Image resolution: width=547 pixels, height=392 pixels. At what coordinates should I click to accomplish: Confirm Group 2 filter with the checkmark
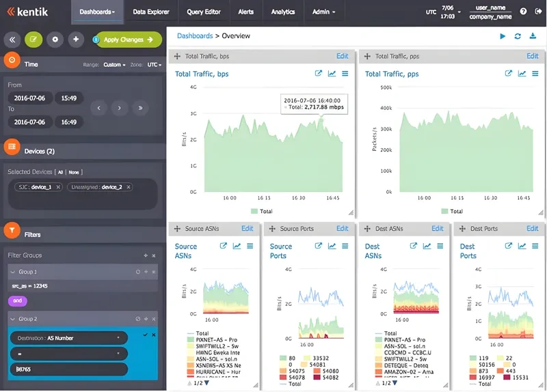coord(145,335)
